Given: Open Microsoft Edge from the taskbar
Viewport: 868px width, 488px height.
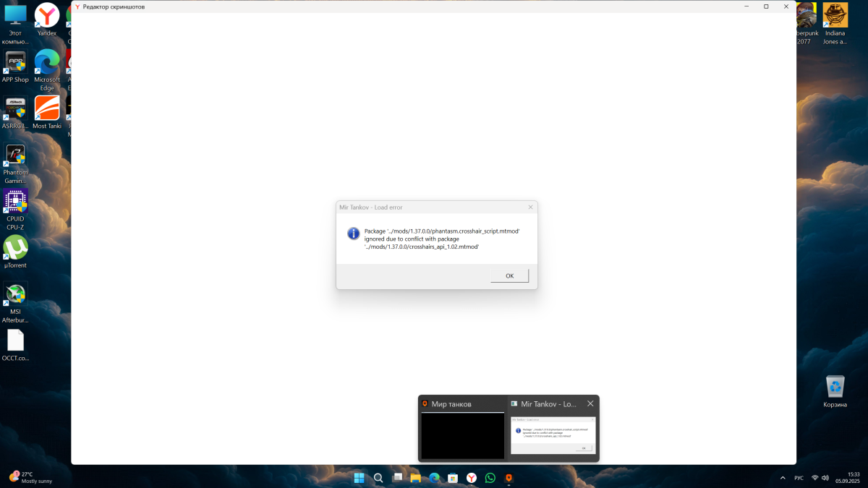Looking at the screenshot, I should pos(434,478).
